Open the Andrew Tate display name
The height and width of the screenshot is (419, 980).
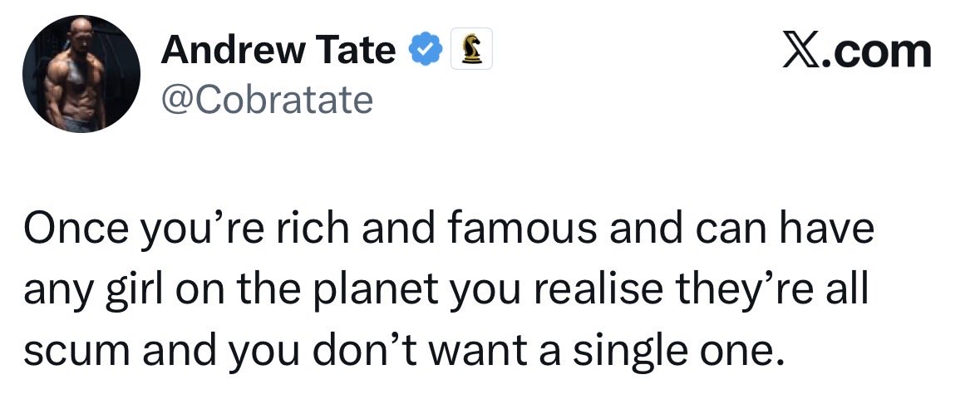[278, 50]
